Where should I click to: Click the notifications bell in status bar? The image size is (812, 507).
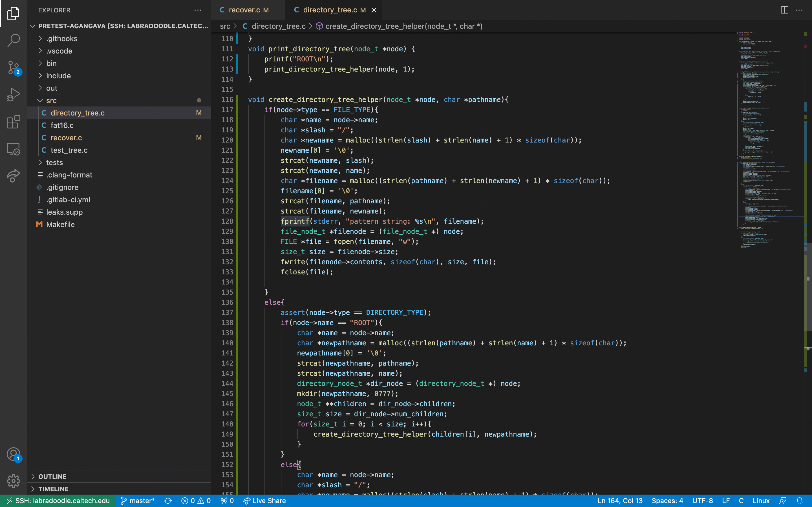pyautogui.click(x=800, y=501)
